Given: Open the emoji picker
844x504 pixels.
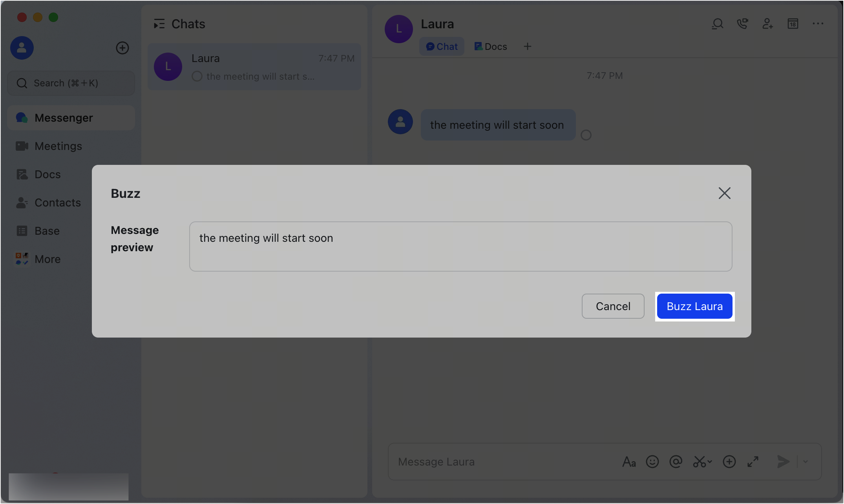Looking at the screenshot, I should [652, 462].
